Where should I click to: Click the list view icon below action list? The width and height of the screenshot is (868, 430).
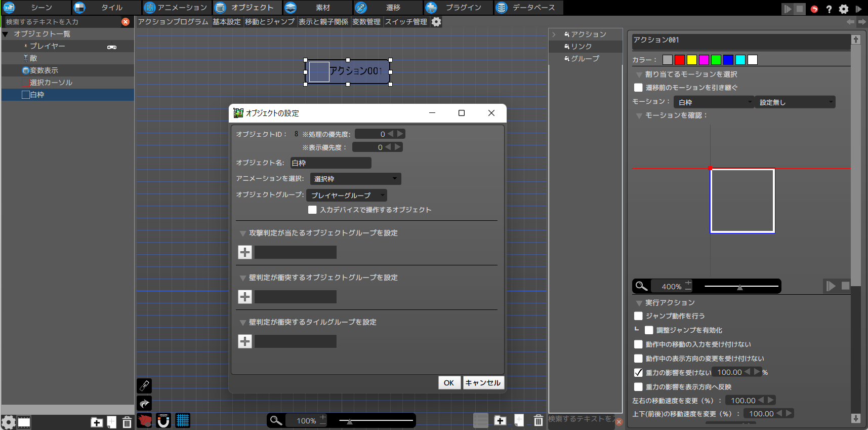481,420
